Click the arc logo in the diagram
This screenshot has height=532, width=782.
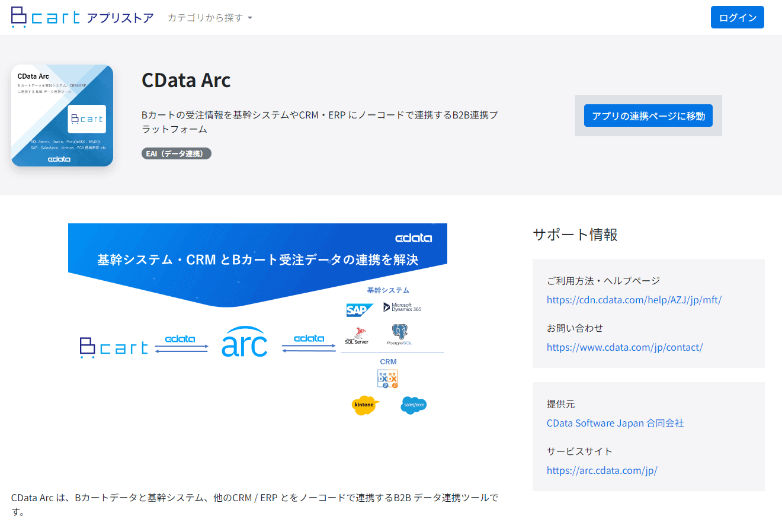[245, 342]
